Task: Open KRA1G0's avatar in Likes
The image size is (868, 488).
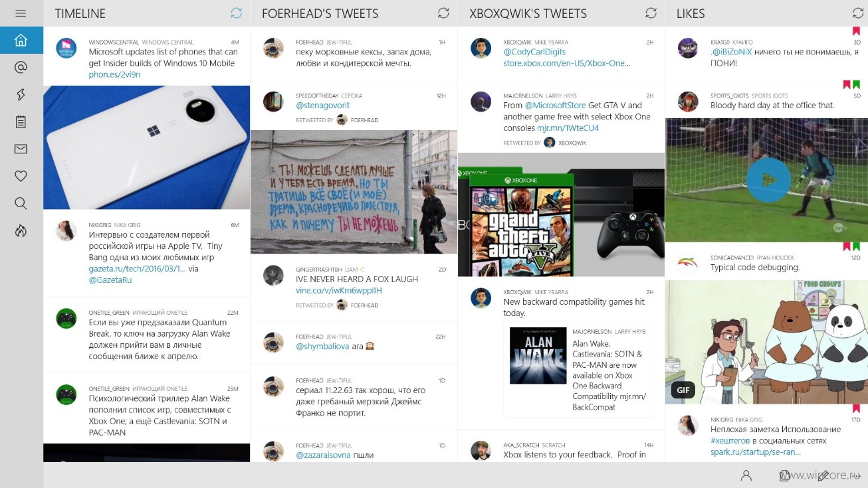Action: [x=688, y=48]
